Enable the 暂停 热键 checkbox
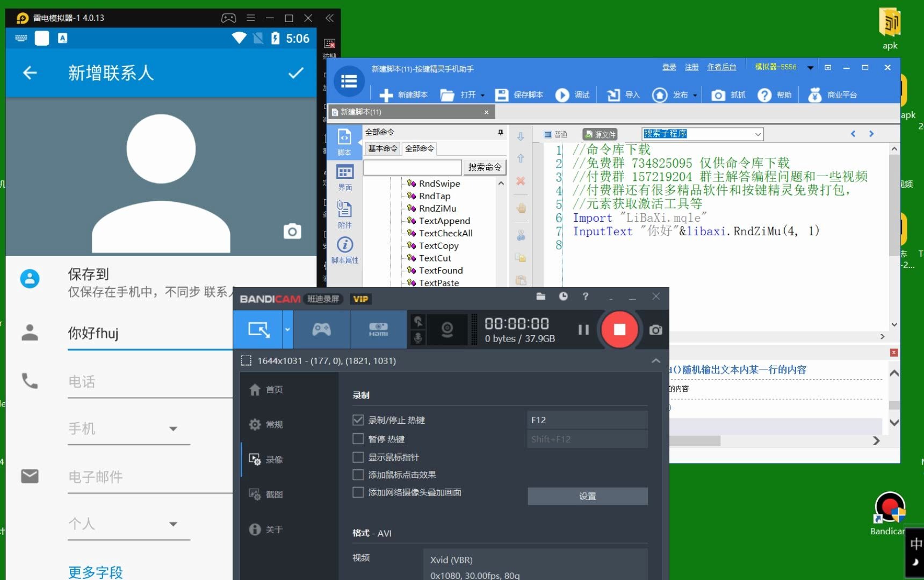This screenshot has height=580, width=924. (x=358, y=439)
